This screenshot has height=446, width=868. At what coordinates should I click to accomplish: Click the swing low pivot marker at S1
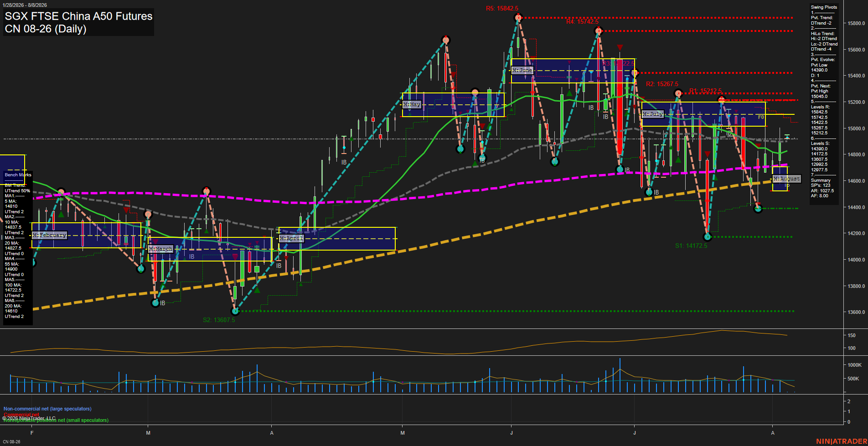pyautogui.click(x=708, y=237)
